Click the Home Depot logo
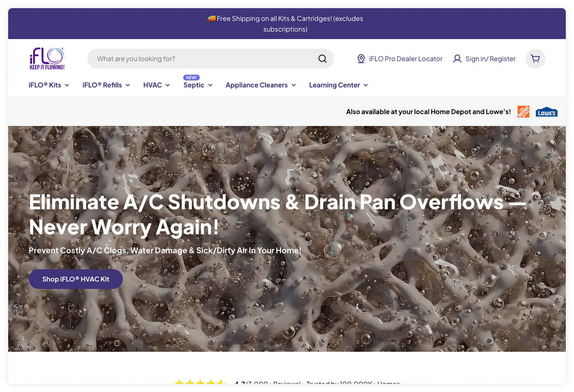Image resolution: width=574 pixels, height=392 pixels. (523, 111)
